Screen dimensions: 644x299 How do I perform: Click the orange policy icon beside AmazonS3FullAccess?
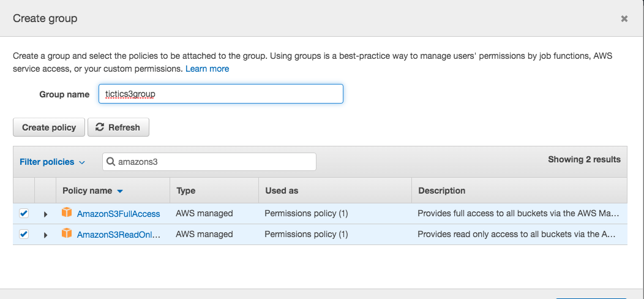(x=67, y=213)
